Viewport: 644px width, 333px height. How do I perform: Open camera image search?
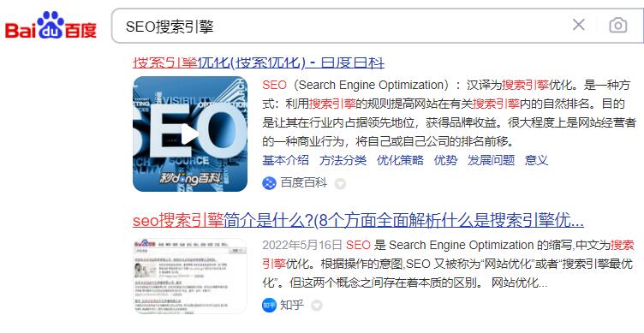point(617,26)
